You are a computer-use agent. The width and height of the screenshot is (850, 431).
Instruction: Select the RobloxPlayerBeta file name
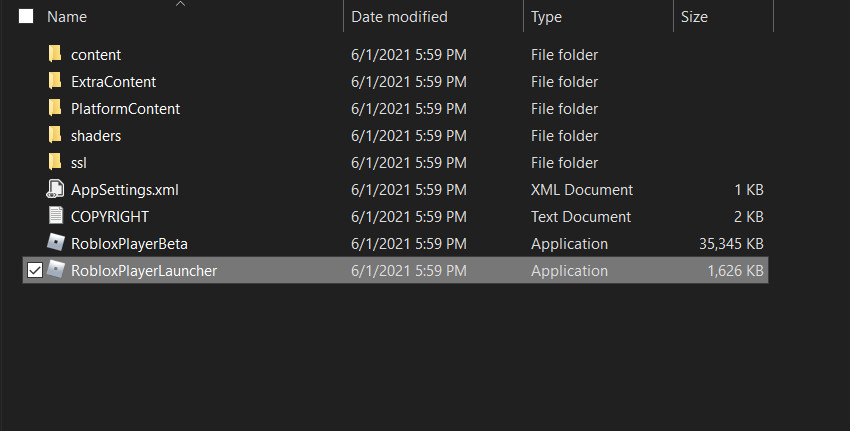tap(129, 243)
